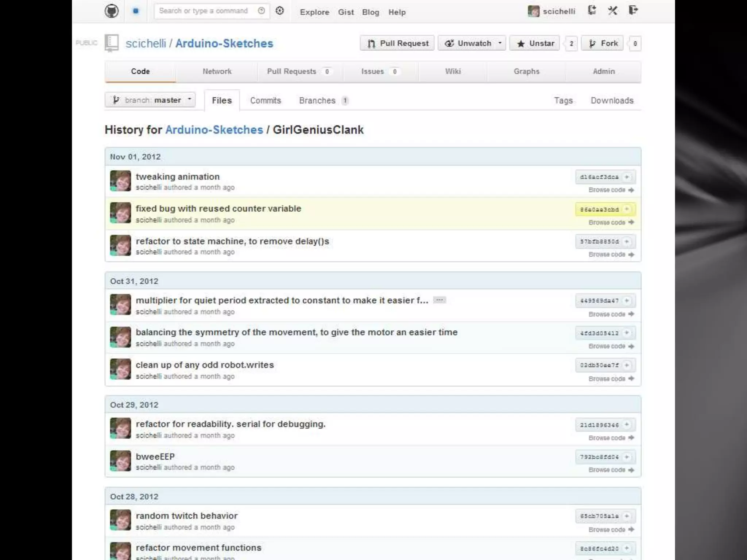Screen dimensions: 747x560
Task: Switch to the Network tab
Action: coord(217,71)
